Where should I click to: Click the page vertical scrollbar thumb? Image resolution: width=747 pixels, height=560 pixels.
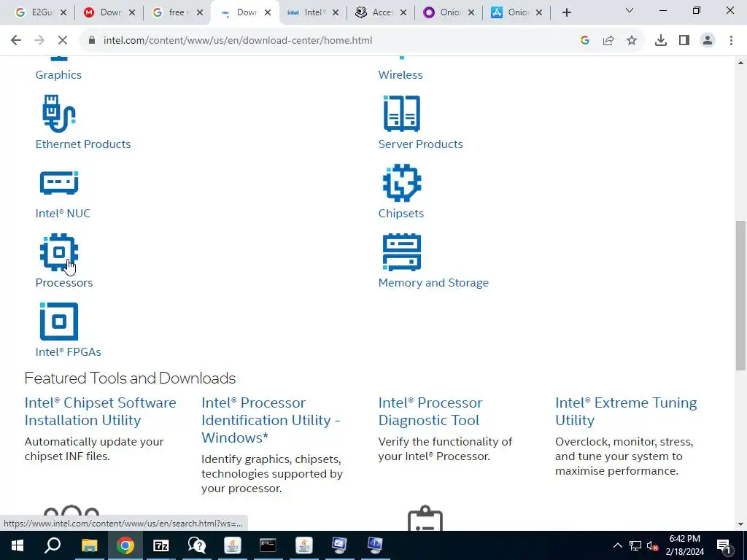pos(740,295)
